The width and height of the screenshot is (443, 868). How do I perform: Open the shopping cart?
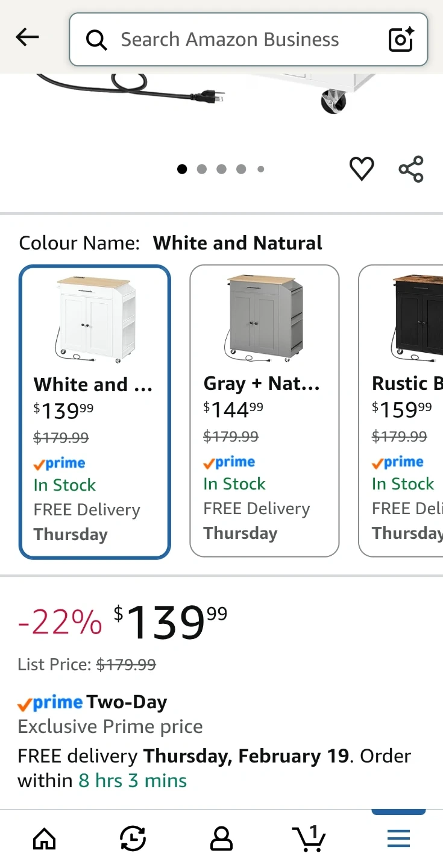point(309,838)
